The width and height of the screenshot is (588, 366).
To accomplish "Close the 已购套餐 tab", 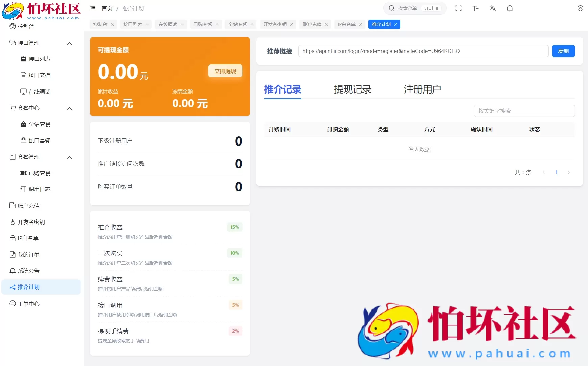I will click(217, 24).
